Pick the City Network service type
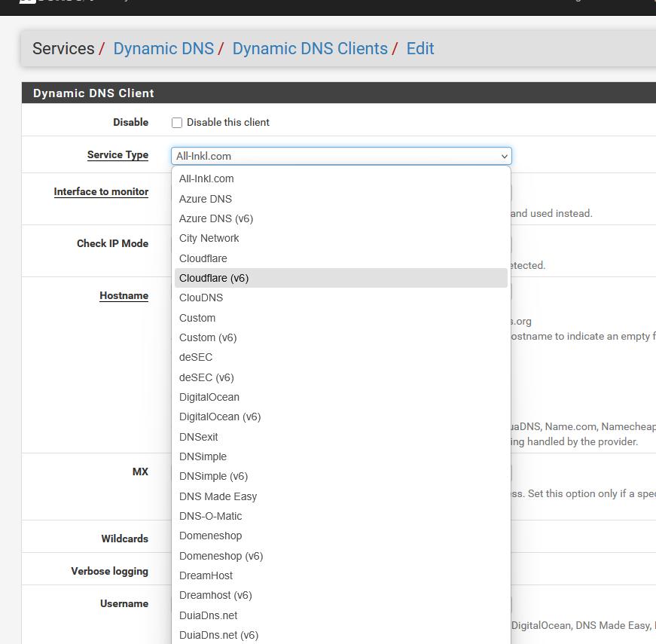The image size is (656, 644). click(x=209, y=238)
